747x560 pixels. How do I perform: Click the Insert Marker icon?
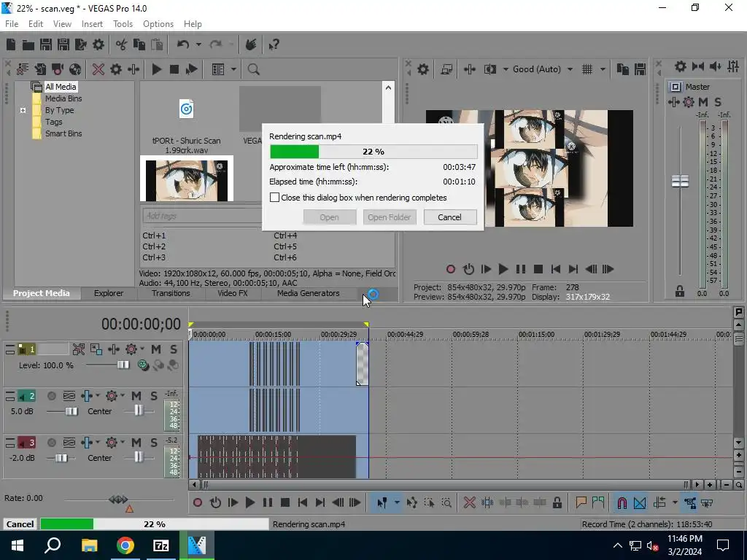[x=581, y=503]
